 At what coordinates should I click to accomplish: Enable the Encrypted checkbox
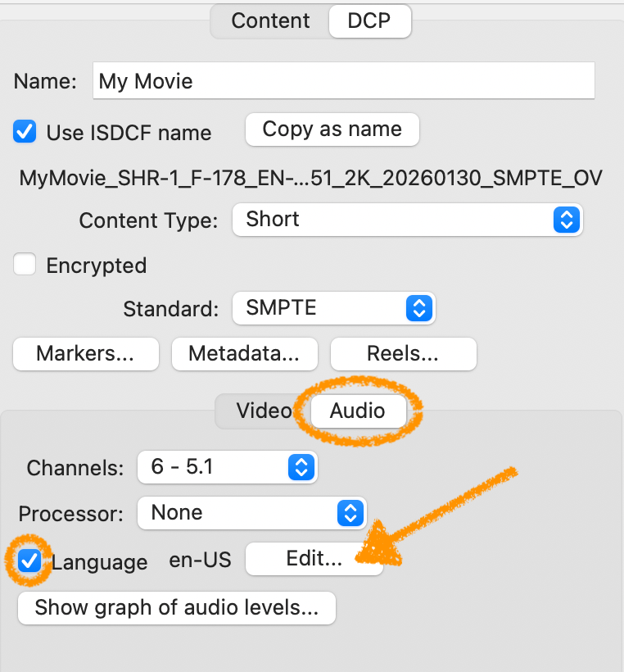pos(25,266)
